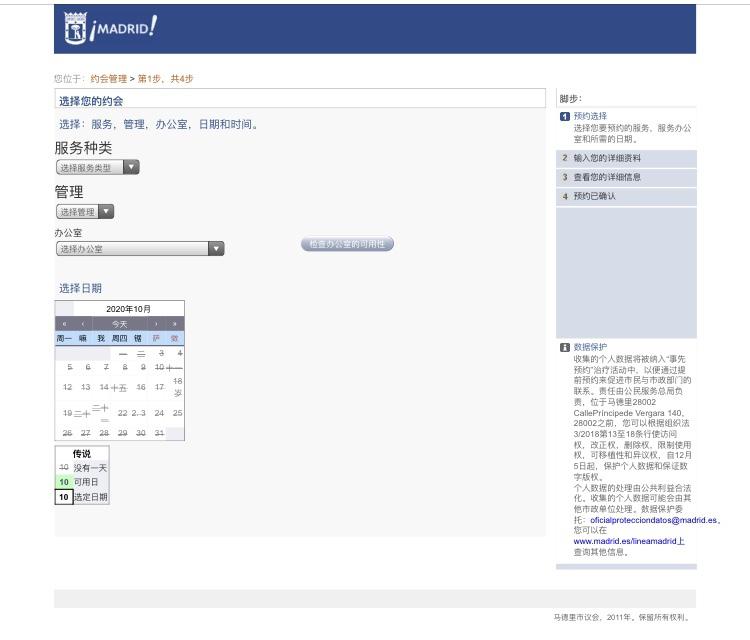Screen dimensions: 750x640
Task: Pick day 9 in the calendar
Action: pyautogui.click(x=143, y=367)
